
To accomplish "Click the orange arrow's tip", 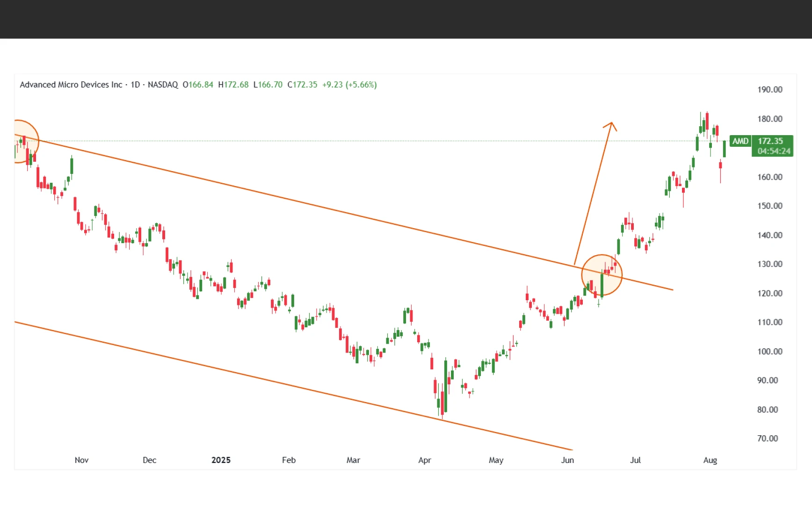I will [x=611, y=123].
